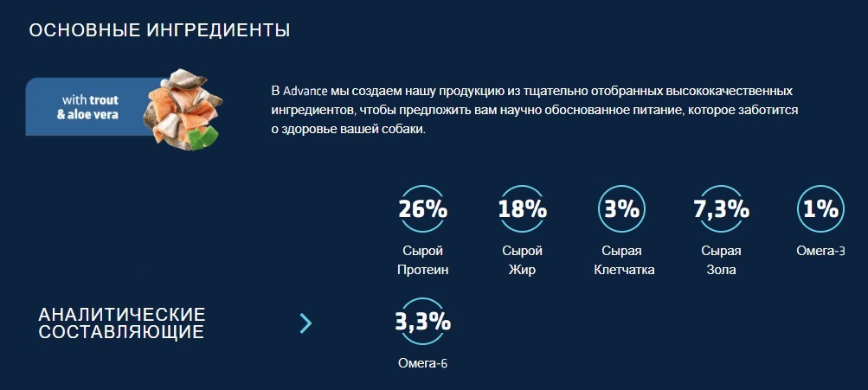Click the 26% crude protein circle icon

422,209
